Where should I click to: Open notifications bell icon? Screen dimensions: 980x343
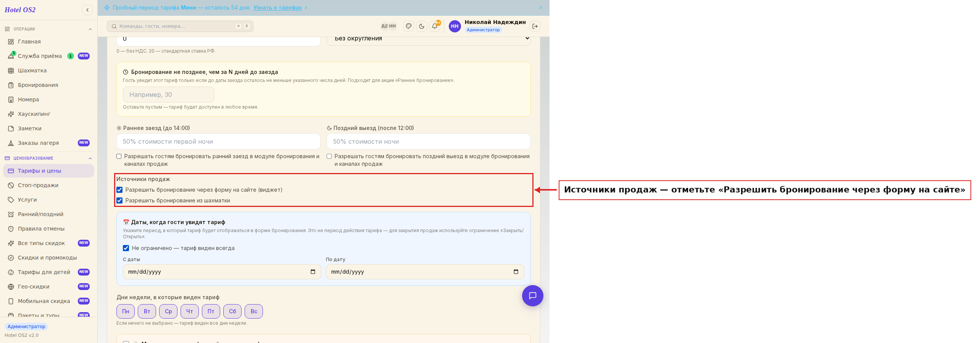435,26
